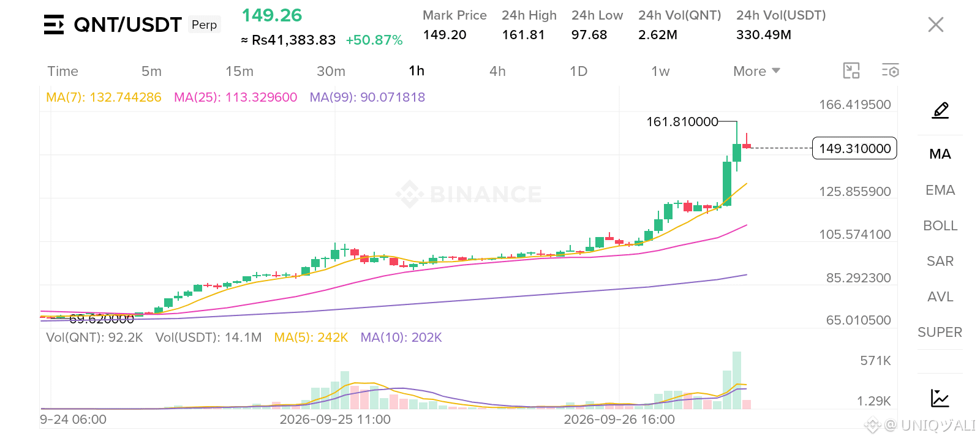Image resolution: width=980 pixels, height=441 pixels.
Task: Click the 149.310000 current price label
Action: (854, 148)
